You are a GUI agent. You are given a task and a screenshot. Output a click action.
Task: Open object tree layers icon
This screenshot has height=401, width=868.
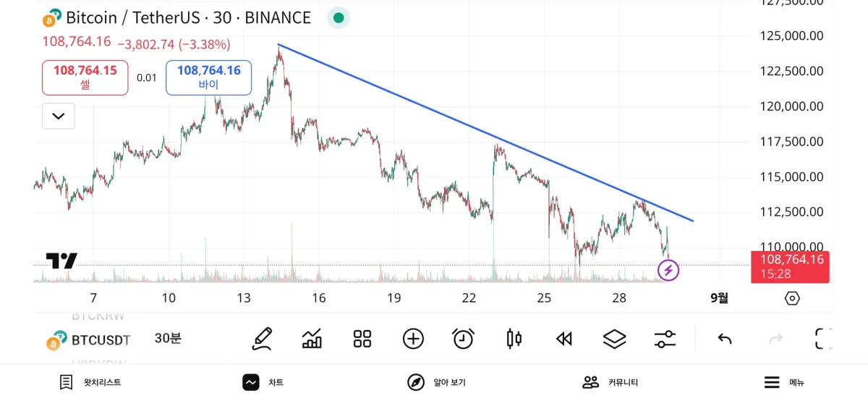pos(614,338)
